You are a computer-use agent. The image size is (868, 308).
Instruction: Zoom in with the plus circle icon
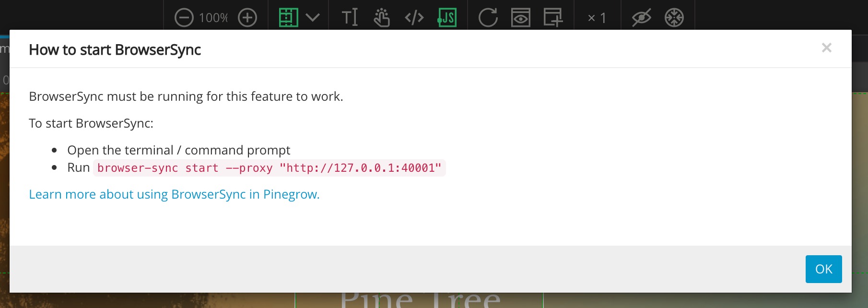point(247,18)
